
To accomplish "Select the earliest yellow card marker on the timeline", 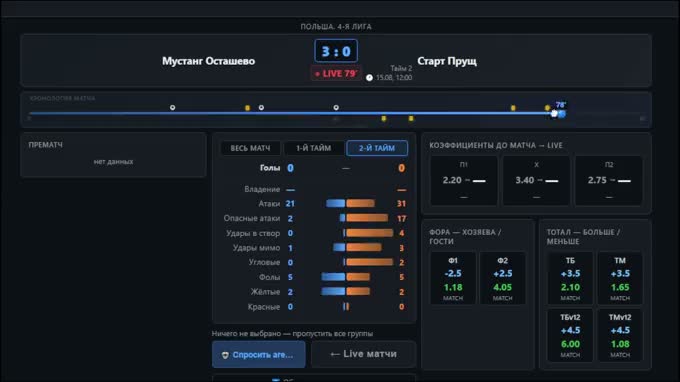I will (x=247, y=108).
